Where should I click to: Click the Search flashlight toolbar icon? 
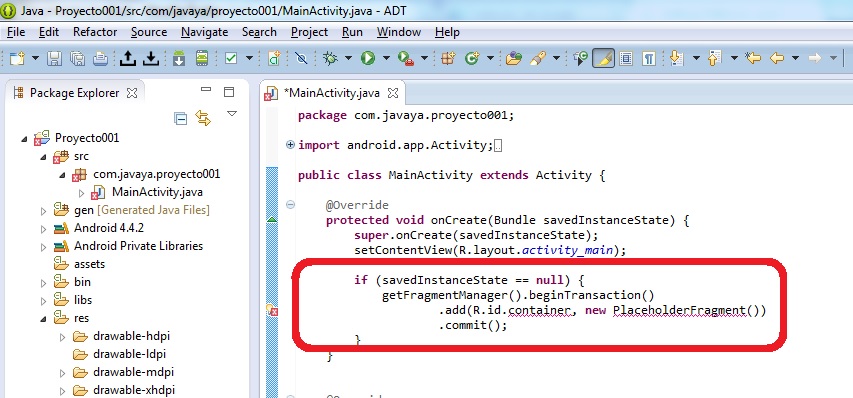click(537, 58)
